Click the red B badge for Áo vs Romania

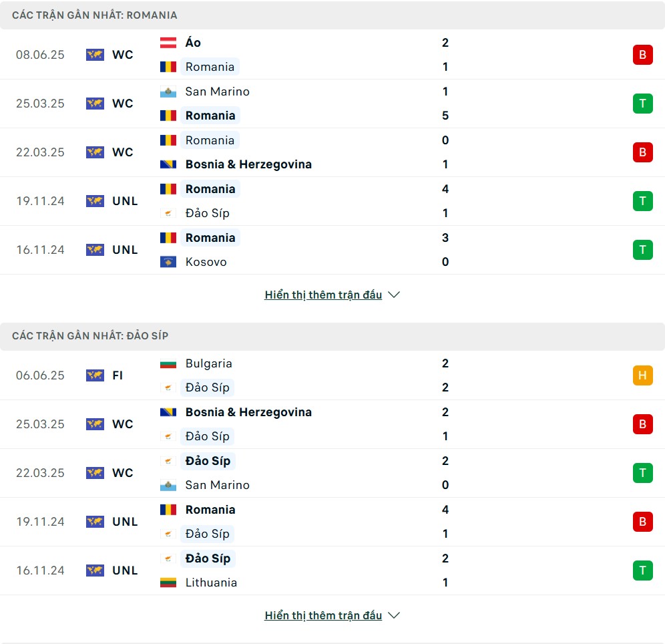point(642,55)
